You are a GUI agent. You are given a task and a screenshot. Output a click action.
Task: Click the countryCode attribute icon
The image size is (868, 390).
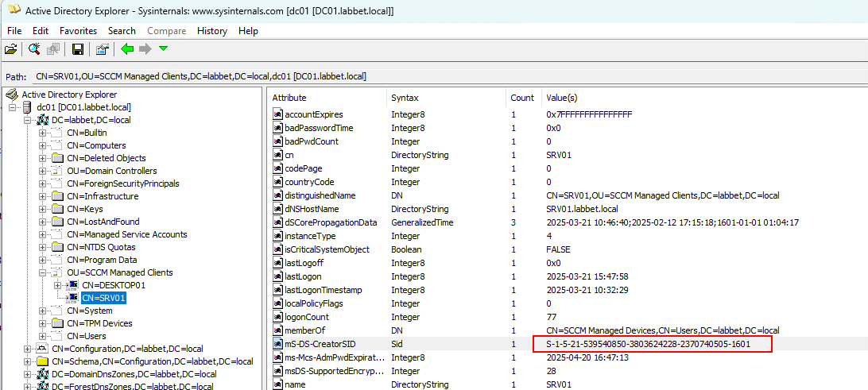point(277,182)
